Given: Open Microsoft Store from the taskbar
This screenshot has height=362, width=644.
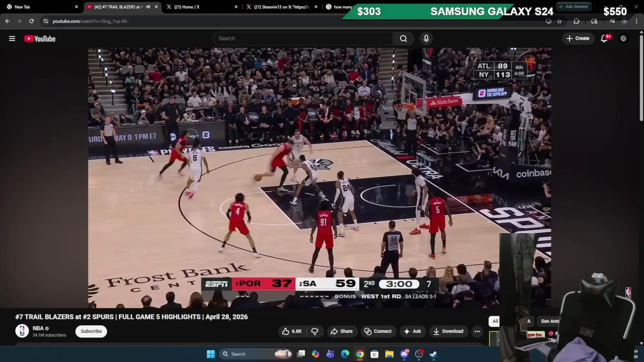Looking at the screenshot, I should 374,354.
